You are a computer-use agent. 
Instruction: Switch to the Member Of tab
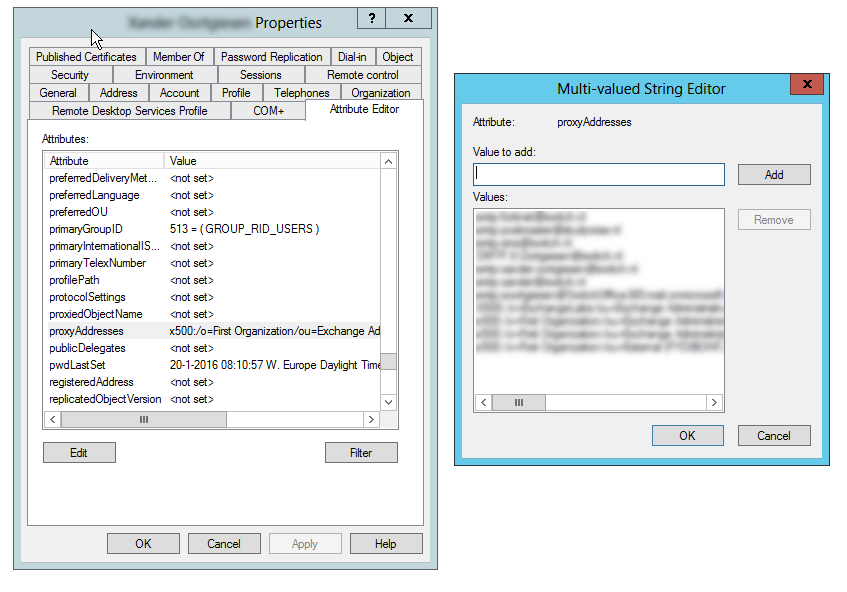(x=180, y=56)
